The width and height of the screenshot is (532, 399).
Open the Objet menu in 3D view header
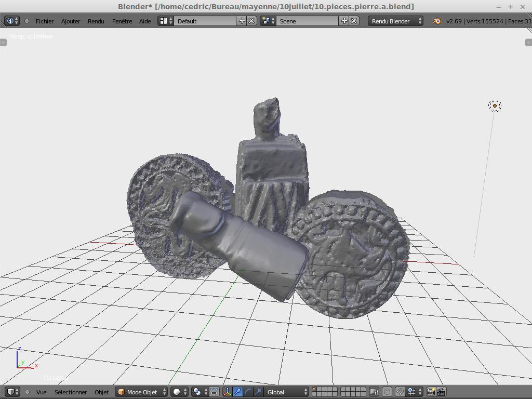[x=101, y=392]
